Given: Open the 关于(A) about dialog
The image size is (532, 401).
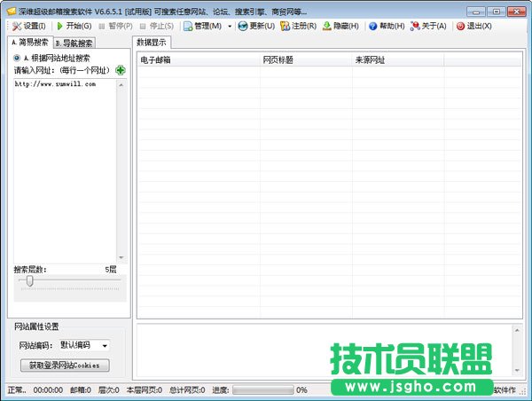Looking at the screenshot, I should [x=428, y=26].
